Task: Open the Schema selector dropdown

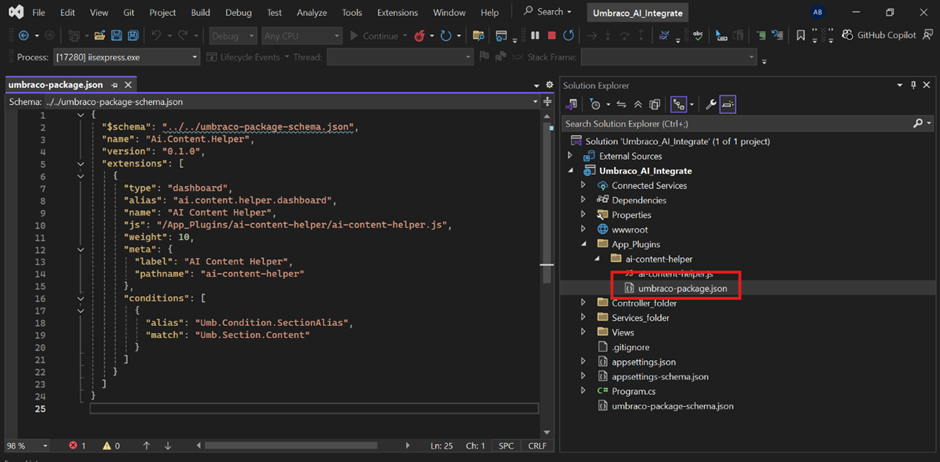Action: (537, 102)
